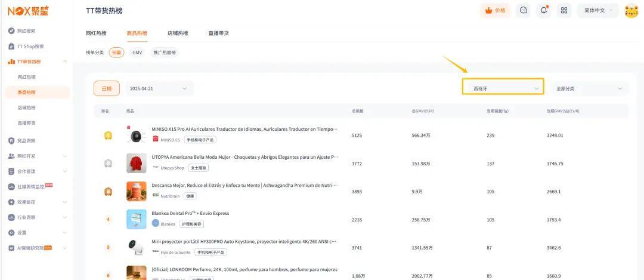Click the MINISO X15 Pro product thumbnail
Viewport: 644px width, 280px height.
click(x=137, y=136)
